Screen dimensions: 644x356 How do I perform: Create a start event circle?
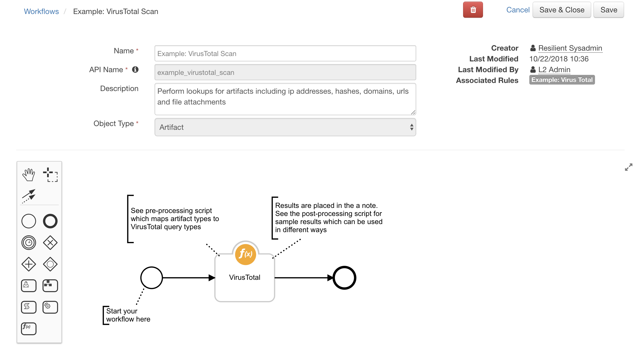click(29, 221)
